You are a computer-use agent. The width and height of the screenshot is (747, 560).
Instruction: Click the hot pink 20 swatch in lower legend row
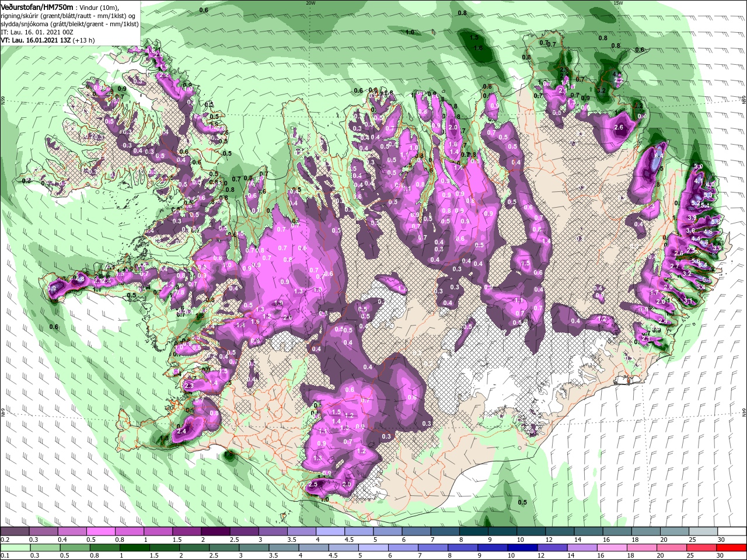tap(671, 548)
